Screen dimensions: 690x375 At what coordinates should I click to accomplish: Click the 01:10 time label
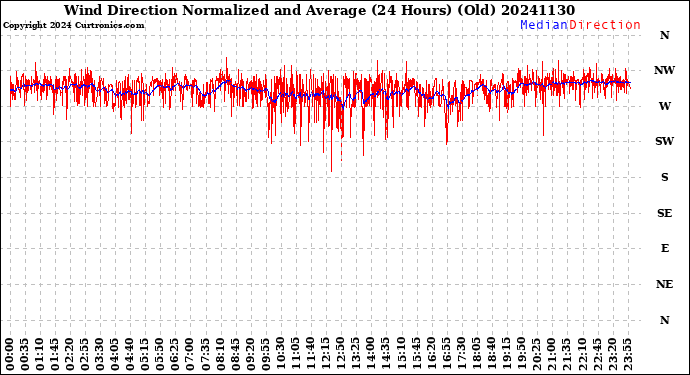coord(40,354)
